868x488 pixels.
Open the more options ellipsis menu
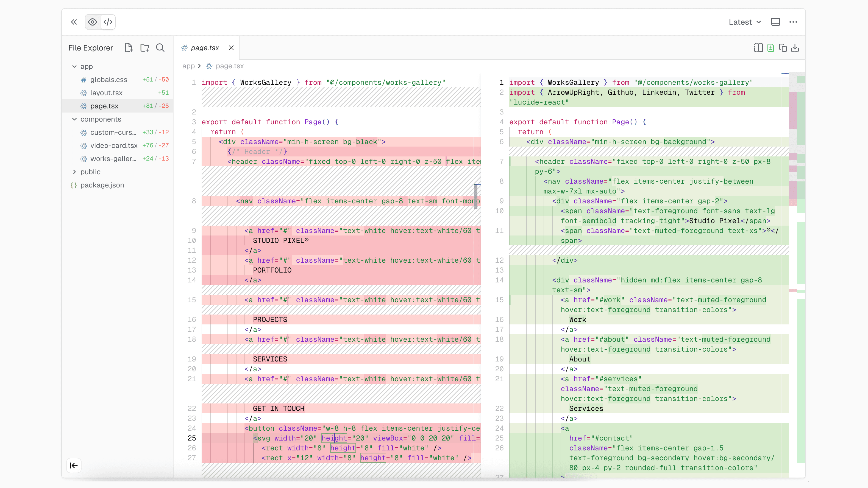[x=794, y=22]
